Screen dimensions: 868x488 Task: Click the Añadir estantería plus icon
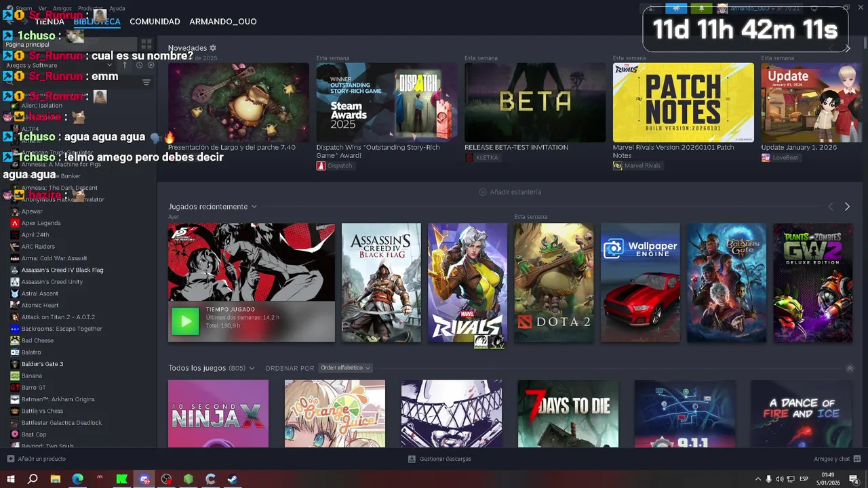483,192
